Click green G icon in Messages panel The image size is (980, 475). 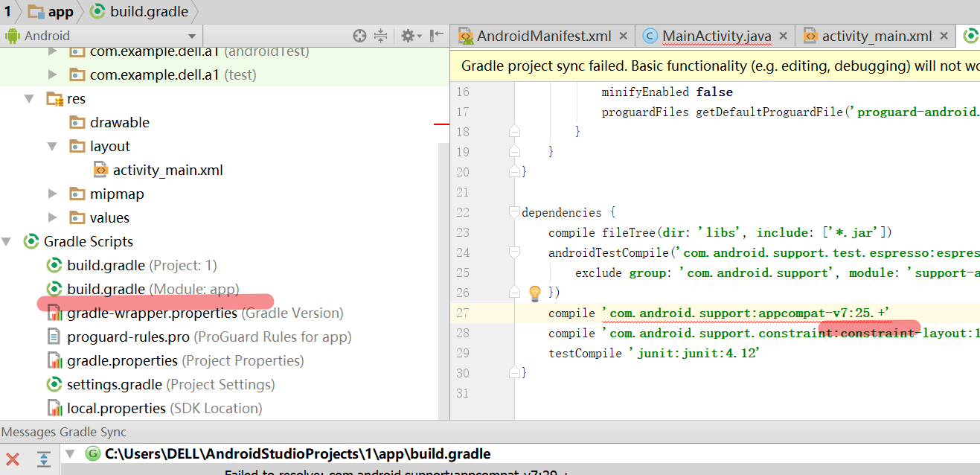pos(93,453)
